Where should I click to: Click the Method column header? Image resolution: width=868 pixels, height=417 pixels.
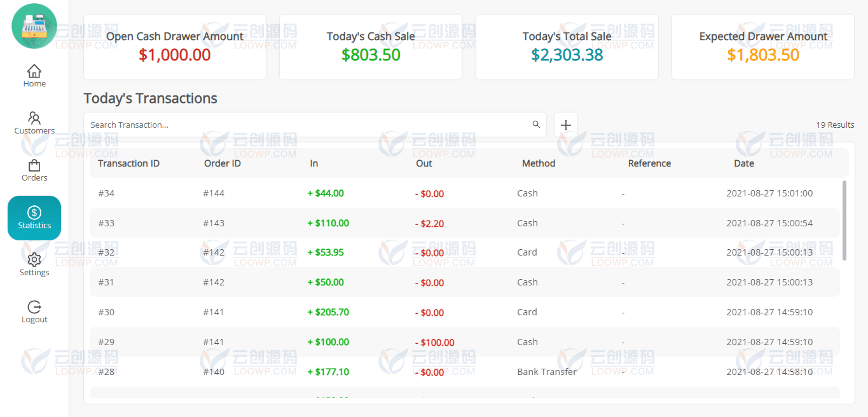point(539,163)
